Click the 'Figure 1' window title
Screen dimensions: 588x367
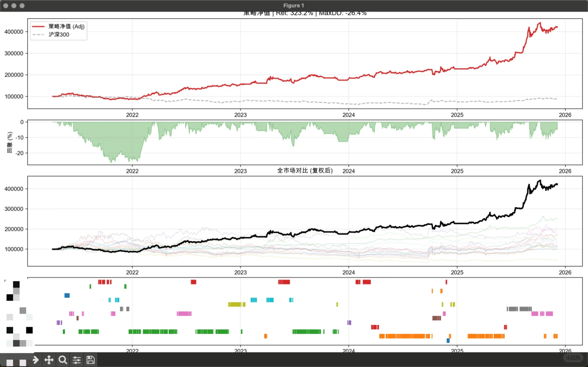click(294, 5)
